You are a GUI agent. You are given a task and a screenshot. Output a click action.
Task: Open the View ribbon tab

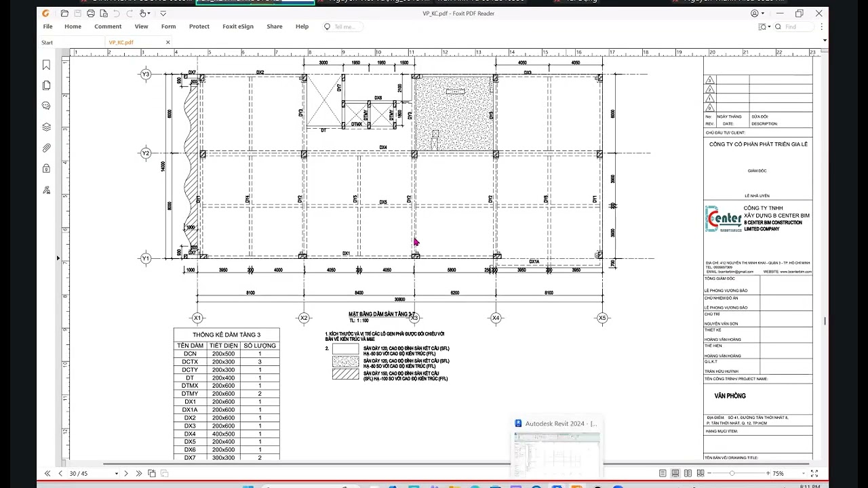point(141,26)
